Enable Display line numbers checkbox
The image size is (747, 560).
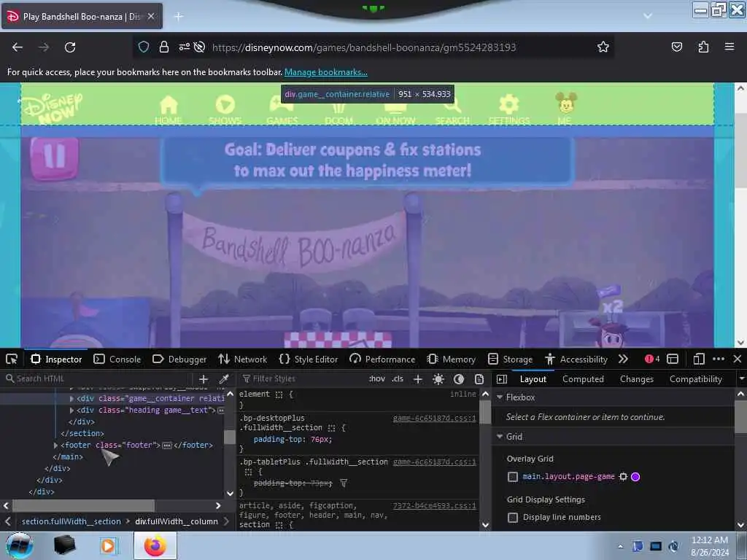click(x=513, y=518)
